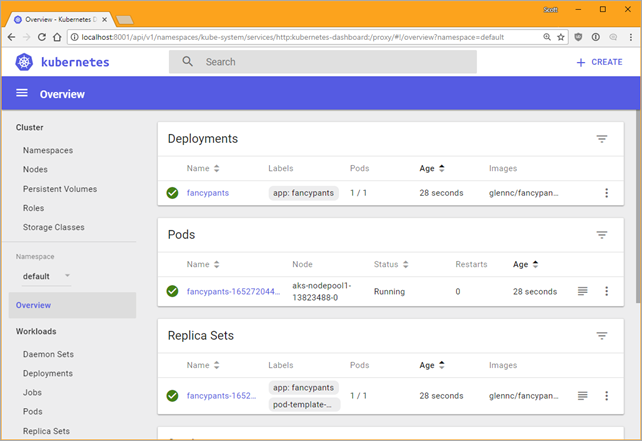Open the Deployments filter icon
Viewport: 642px width, 441px height.
601,139
